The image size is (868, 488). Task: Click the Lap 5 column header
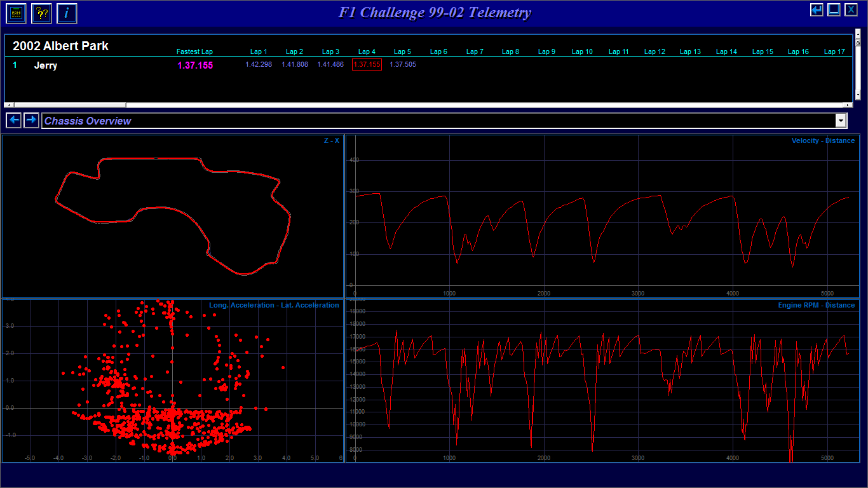click(x=402, y=52)
